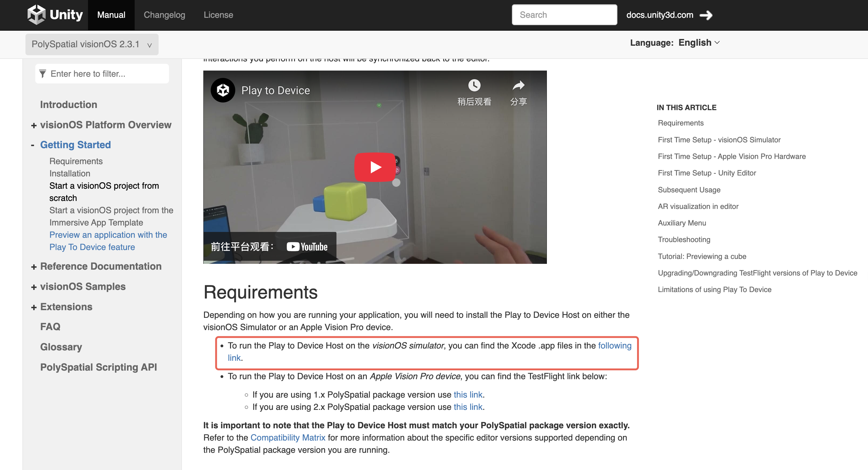Open Glossary in sidebar
The height and width of the screenshot is (470, 868).
coord(61,347)
